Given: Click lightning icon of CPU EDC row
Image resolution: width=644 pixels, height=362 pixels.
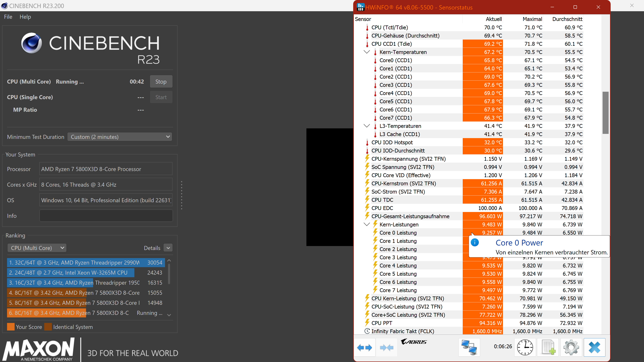Looking at the screenshot, I should pos(367,208).
